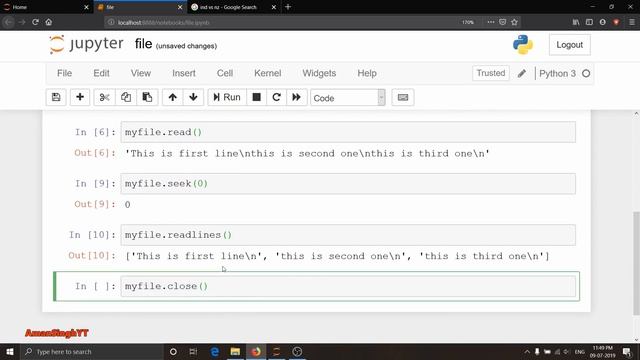Click the Out[10] readlines output text
This screenshot has width=640, height=360.
pos(337,256)
